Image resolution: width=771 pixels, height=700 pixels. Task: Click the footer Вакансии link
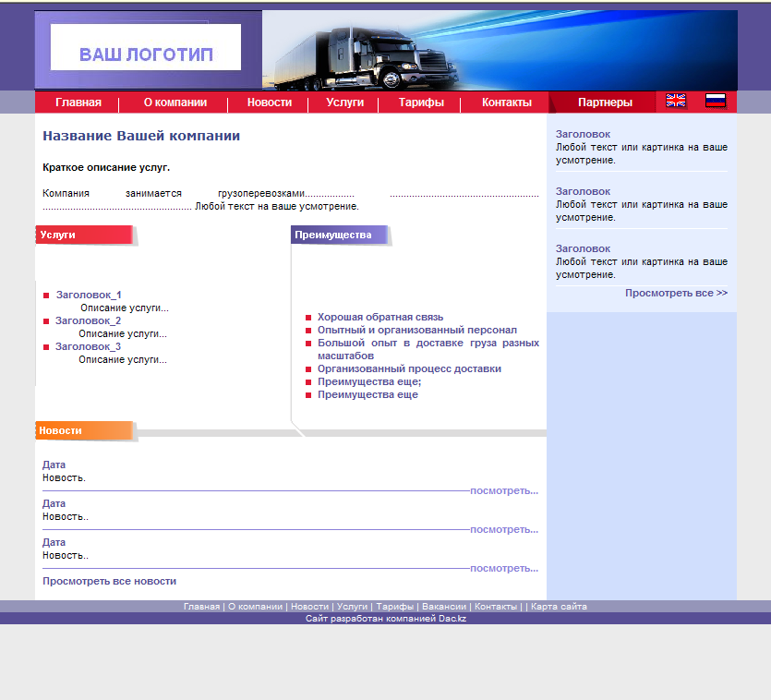pyautogui.click(x=444, y=607)
